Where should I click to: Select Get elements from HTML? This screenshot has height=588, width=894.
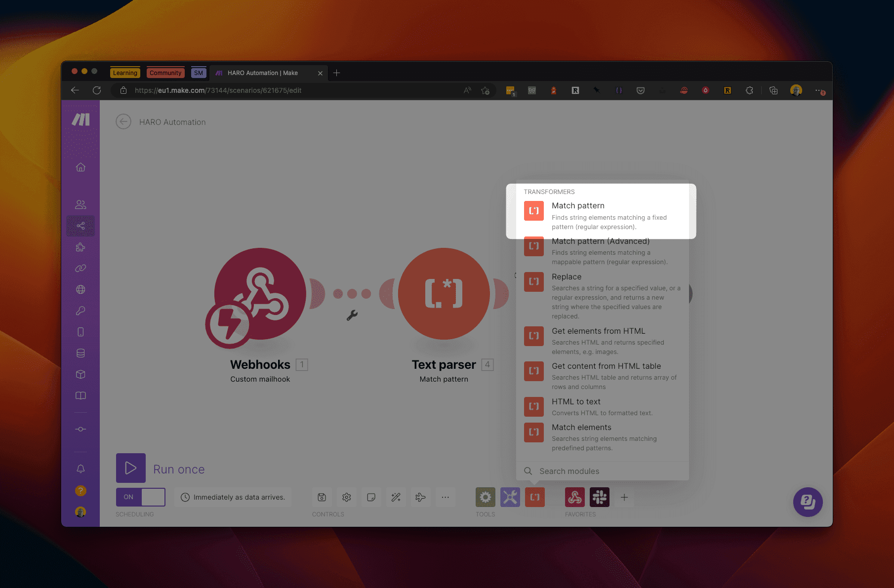tap(602, 341)
